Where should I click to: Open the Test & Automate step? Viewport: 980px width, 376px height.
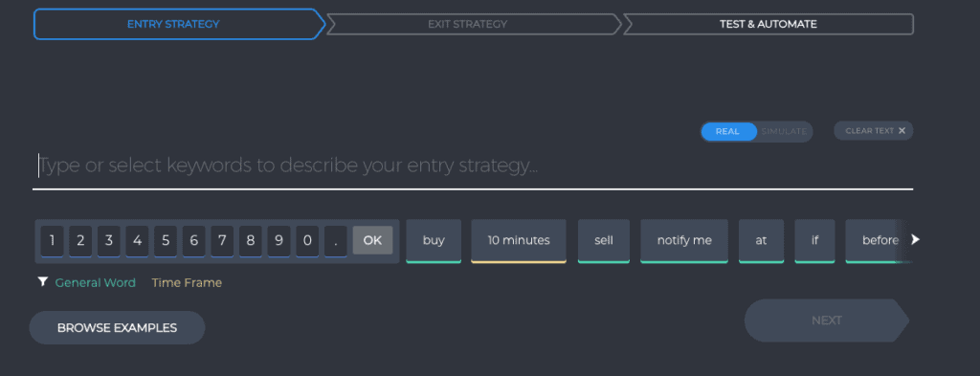tap(768, 24)
